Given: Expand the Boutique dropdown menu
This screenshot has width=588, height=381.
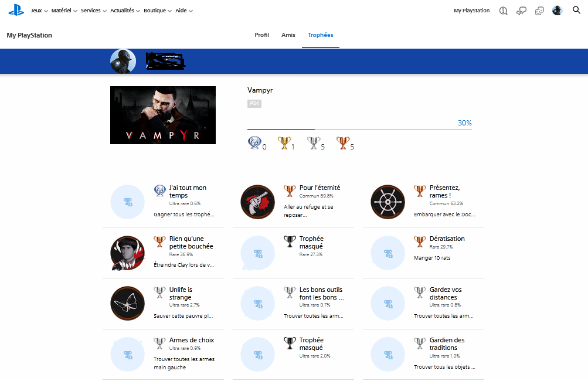Looking at the screenshot, I should click(158, 11).
